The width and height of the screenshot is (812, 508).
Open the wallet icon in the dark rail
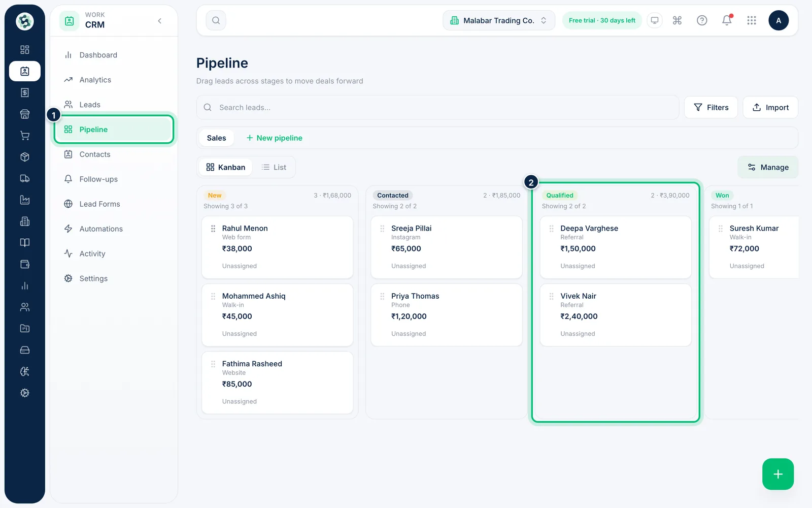24,264
